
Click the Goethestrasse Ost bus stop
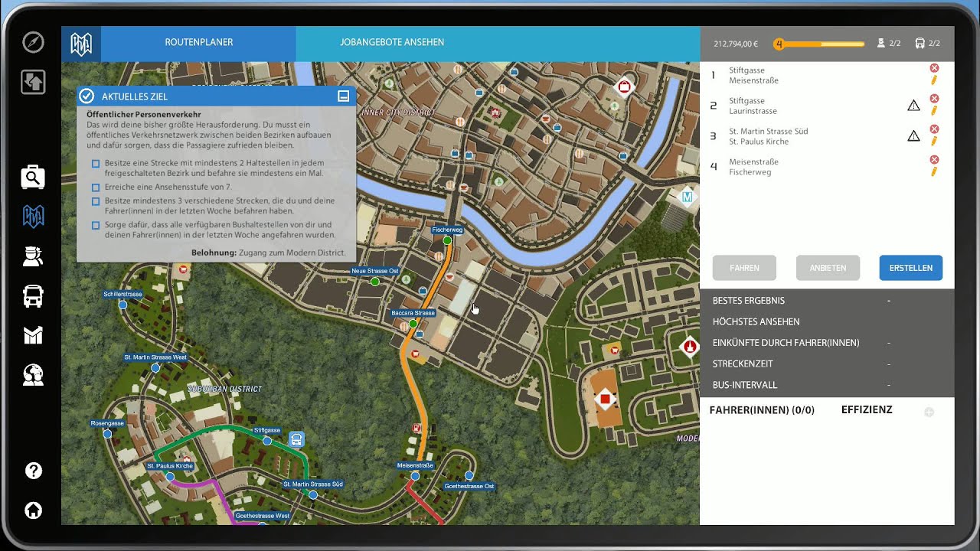[x=469, y=475]
